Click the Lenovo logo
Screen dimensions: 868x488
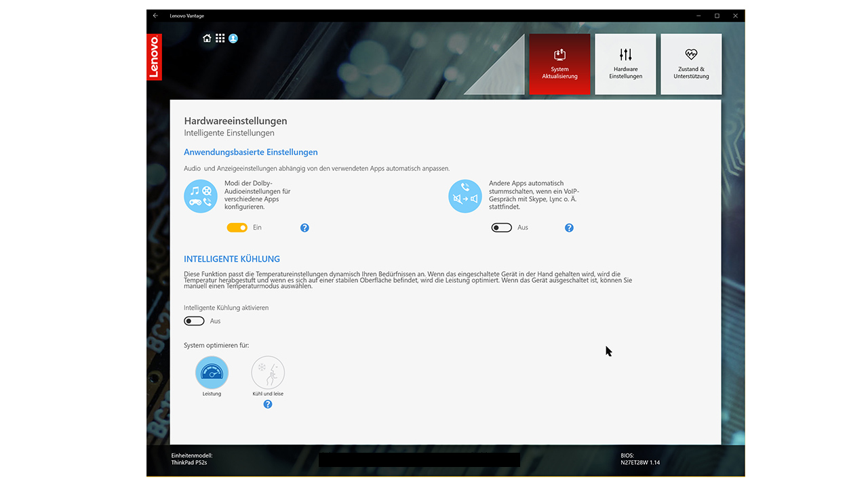pos(154,57)
